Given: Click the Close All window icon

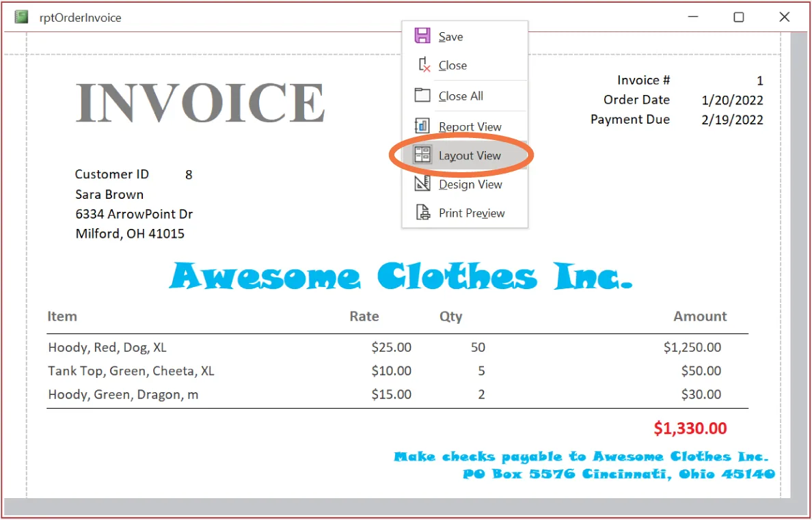Looking at the screenshot, I should pos(422,95).
